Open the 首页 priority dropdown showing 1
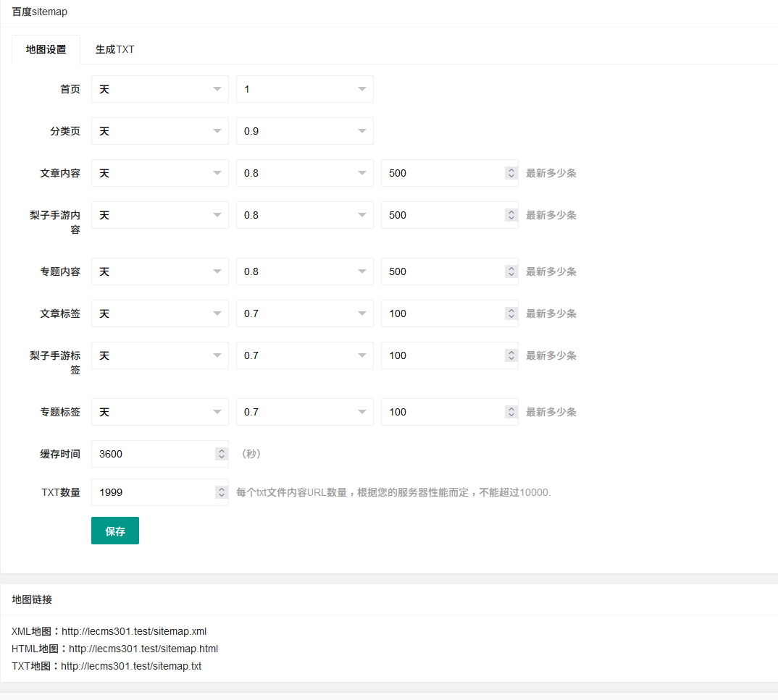Image resolution: width=778 pixels, height=700 pixels. 304,88
